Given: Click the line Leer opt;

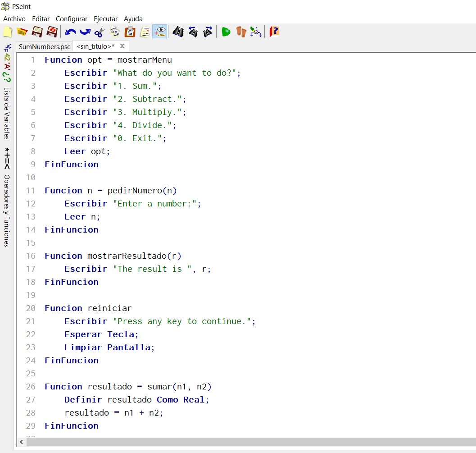Looking at the screenshot, I should click(87, 151).
